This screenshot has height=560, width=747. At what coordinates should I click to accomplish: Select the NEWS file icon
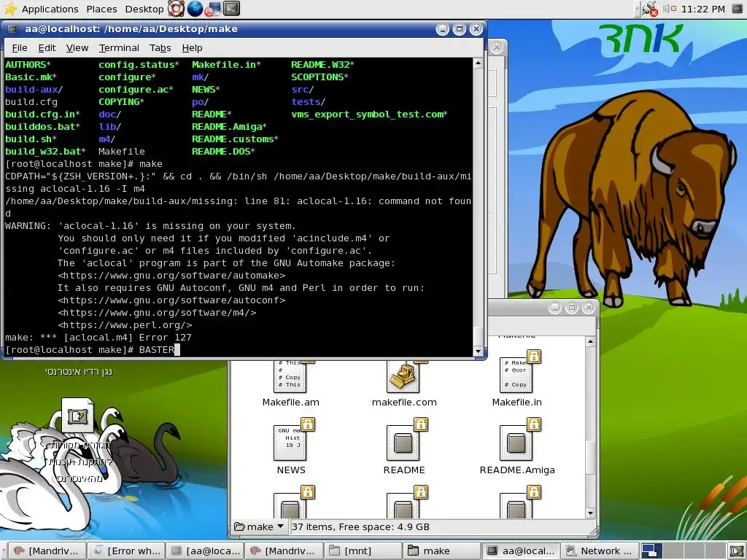[290, 443]
